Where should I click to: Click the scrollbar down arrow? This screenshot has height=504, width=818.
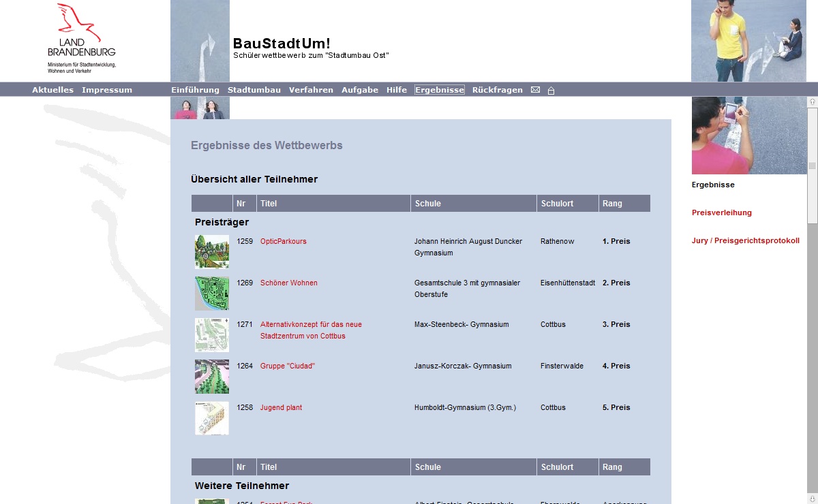(x=812, y=499)
